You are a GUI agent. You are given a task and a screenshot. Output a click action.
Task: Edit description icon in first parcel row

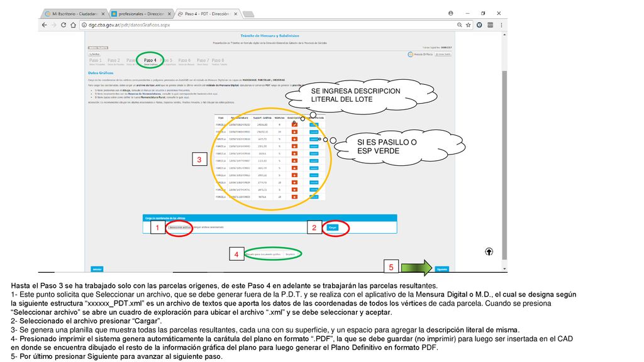coord(294,125)
